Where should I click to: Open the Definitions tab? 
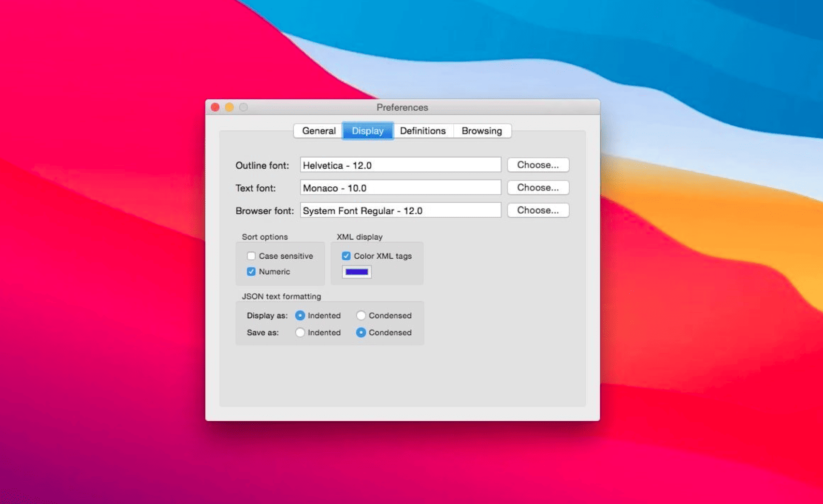(x=423, y=131)
